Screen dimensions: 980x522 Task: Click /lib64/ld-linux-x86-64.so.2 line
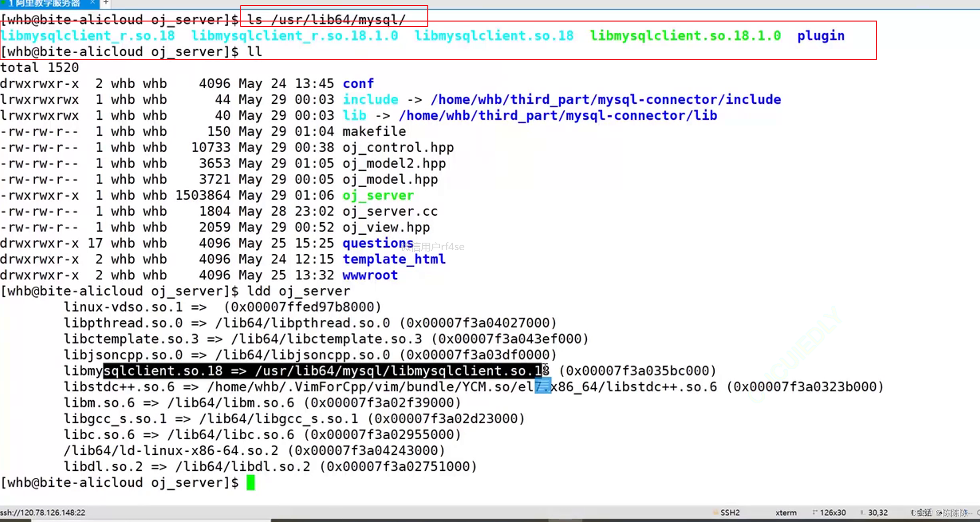coord(255,451)
